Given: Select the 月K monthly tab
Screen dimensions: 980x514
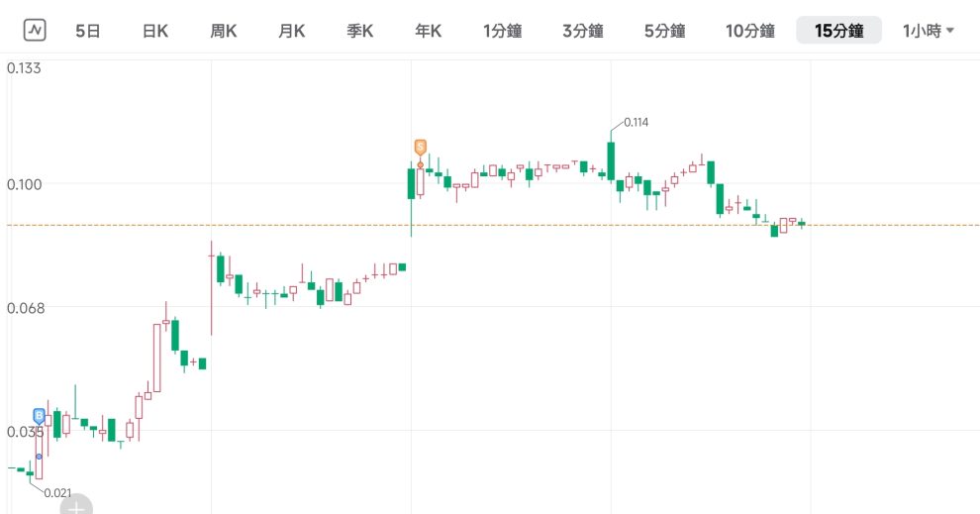Looking at the screenshot, I should pyautogui.click(x=291, y=31).
